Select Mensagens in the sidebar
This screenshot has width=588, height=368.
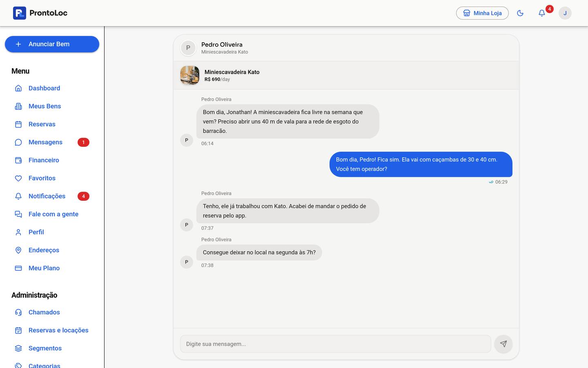[52, 142]
